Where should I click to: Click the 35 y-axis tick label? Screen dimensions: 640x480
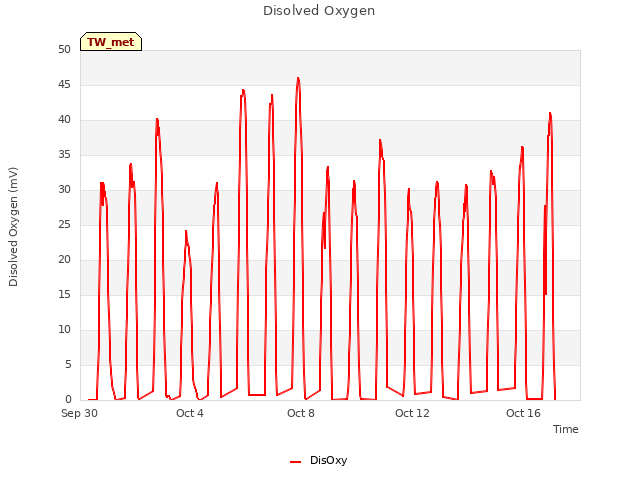(64, 155)
